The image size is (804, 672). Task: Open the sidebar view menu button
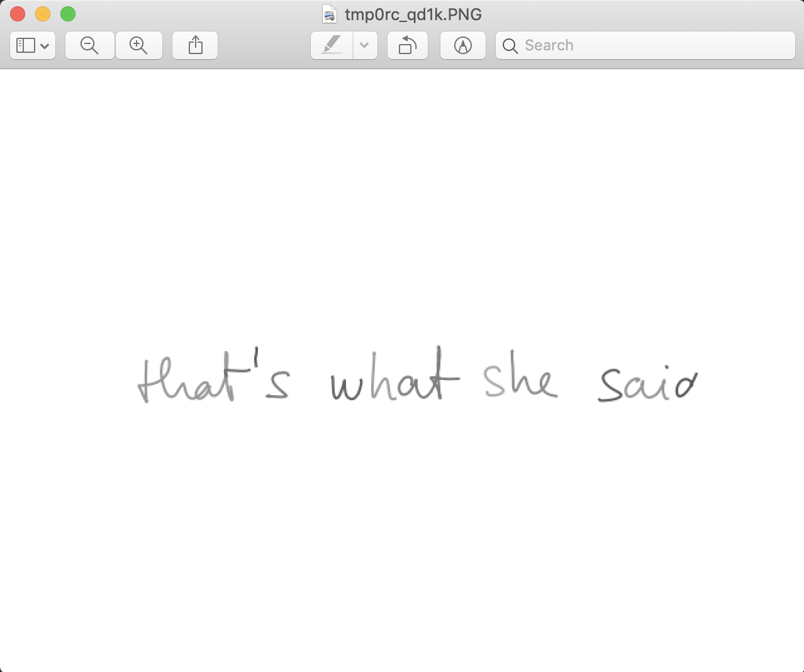[x=33, y=45]
